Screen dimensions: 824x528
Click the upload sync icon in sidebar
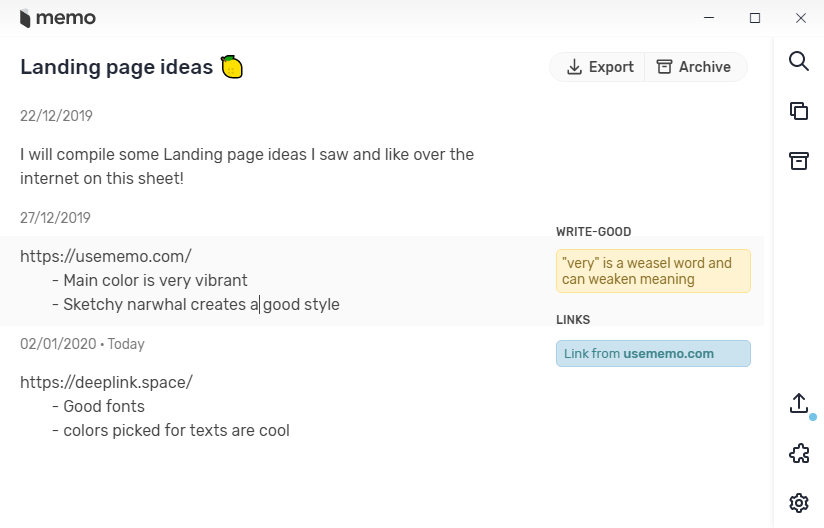(798, 403)
